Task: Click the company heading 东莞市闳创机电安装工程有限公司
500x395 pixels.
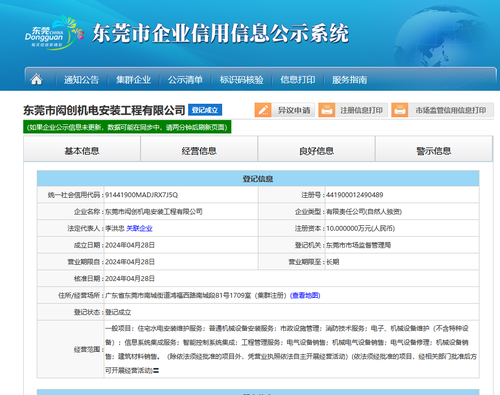Action: click(104, 110)
